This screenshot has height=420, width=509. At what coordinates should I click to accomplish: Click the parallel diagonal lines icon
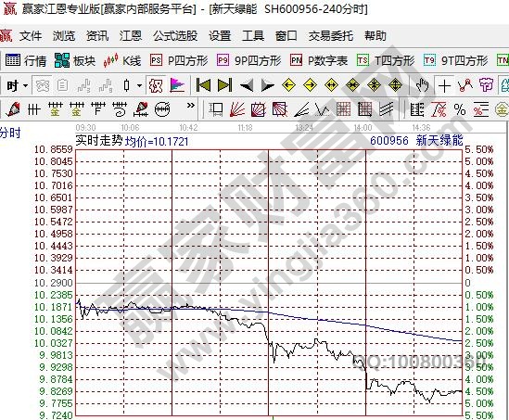(x=387, y=109)
